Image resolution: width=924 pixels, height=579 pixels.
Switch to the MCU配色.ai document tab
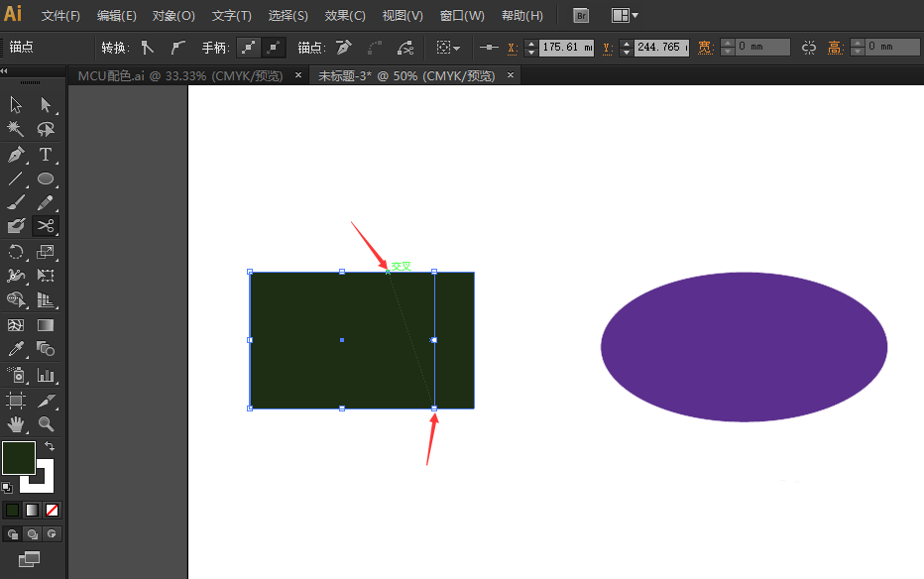pos(180,75)
